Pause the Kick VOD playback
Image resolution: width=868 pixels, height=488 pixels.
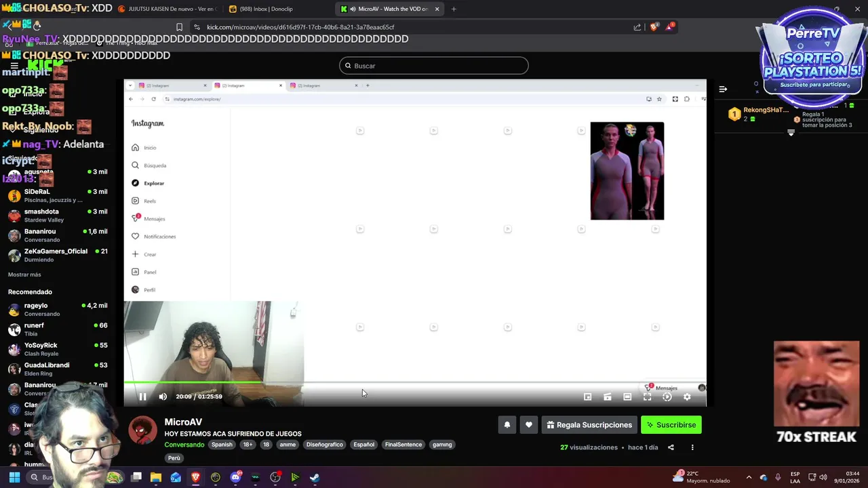(142, 396)
